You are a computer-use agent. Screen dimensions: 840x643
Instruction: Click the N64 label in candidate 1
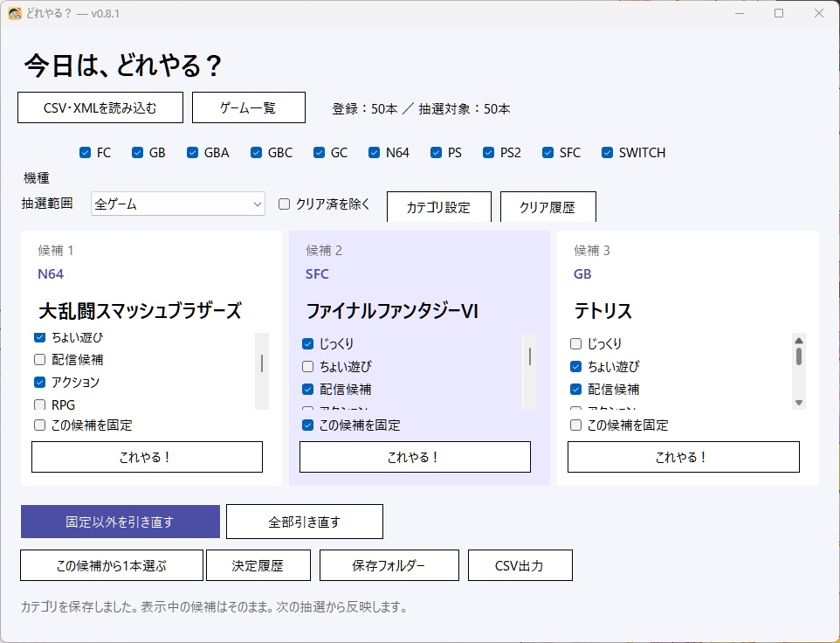coord(51,273)
